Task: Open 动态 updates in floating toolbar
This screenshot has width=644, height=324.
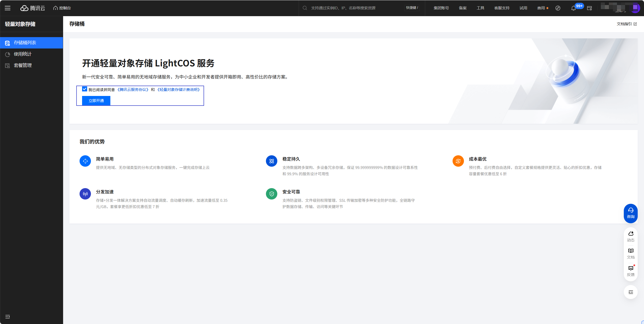Action: tap(631, 237)
